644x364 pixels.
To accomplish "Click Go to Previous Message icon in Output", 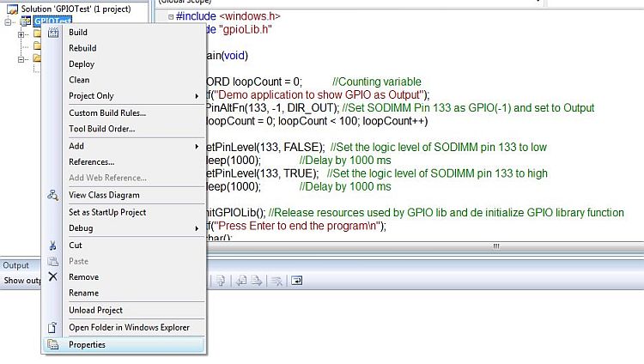I will pos(241,281).
